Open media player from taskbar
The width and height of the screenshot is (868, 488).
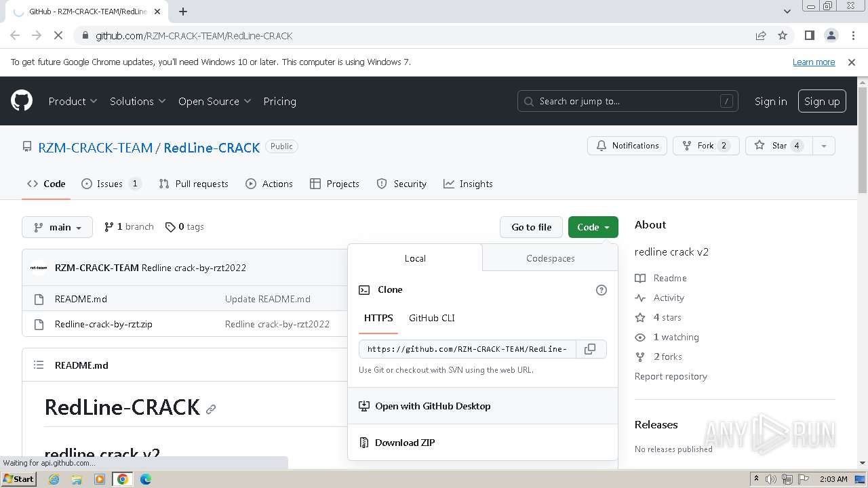pos(100,479)
